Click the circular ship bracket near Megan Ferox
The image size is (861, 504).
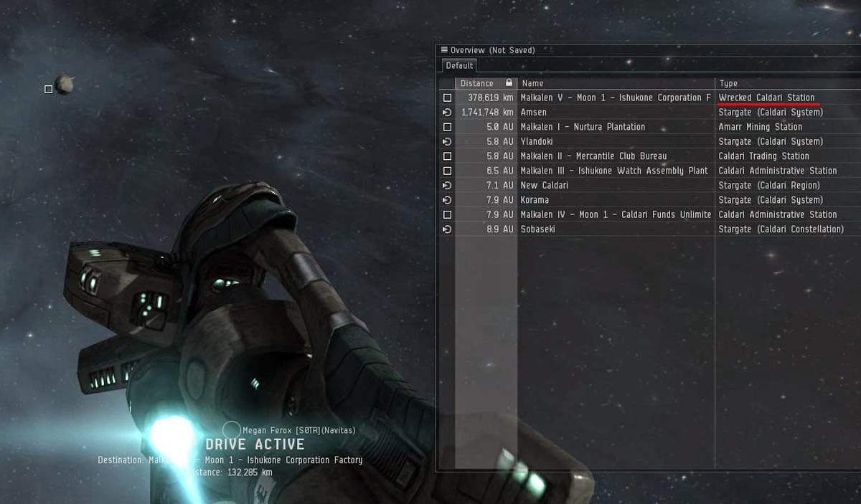[231, 429]
